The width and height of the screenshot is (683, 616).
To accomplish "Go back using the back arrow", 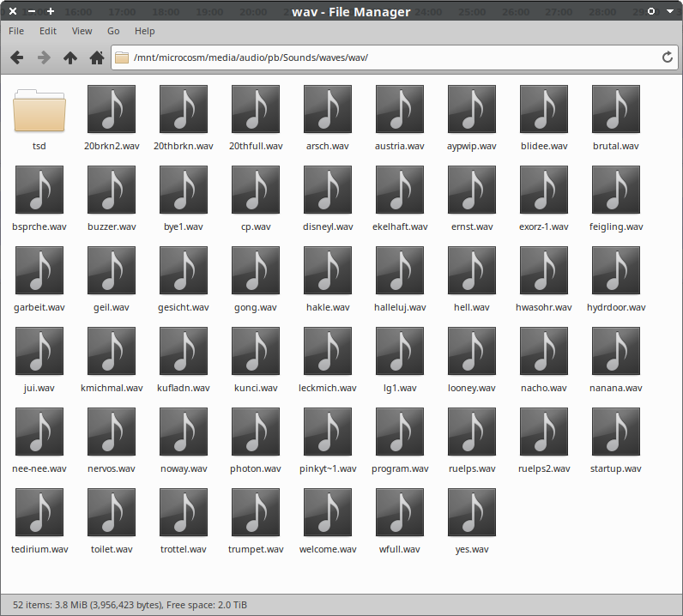I will coord(16,57).
